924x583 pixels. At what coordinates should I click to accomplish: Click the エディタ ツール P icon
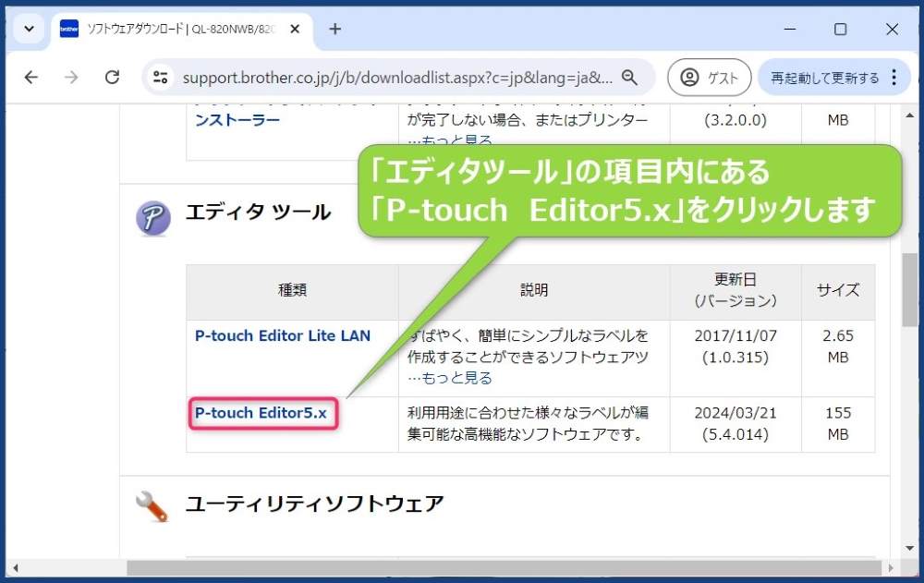(153, 217)
